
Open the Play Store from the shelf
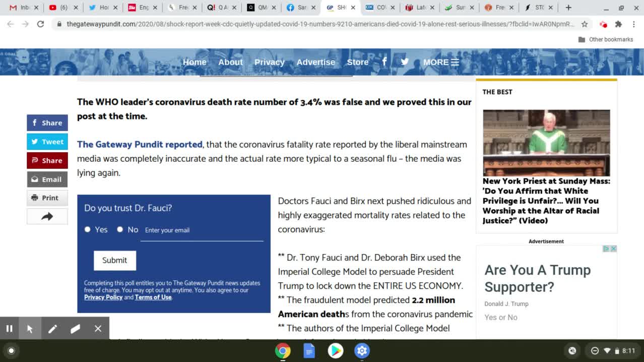click(336, 351)
